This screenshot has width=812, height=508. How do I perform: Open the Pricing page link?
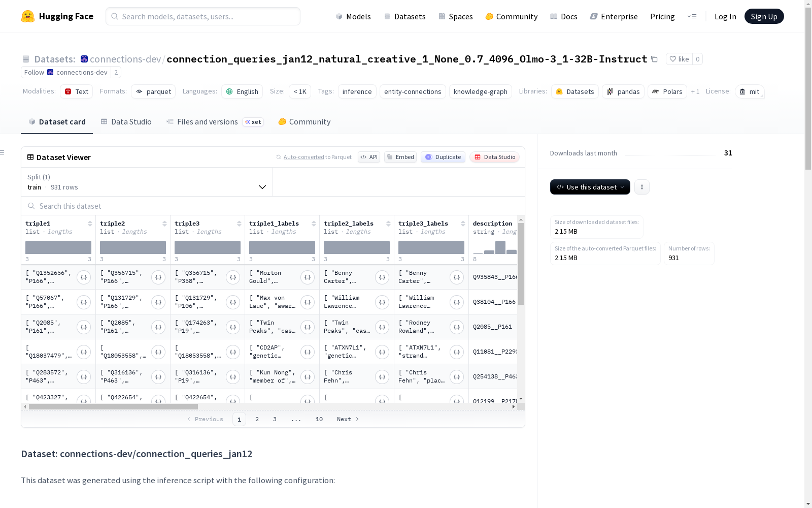(x=662, y=16)
